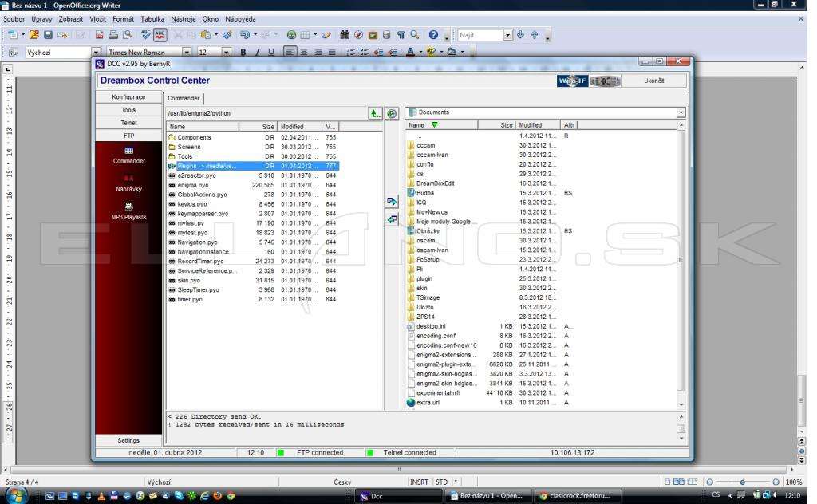Click the refresh remote directory icon
817x504 pixels.
[392, 113]
